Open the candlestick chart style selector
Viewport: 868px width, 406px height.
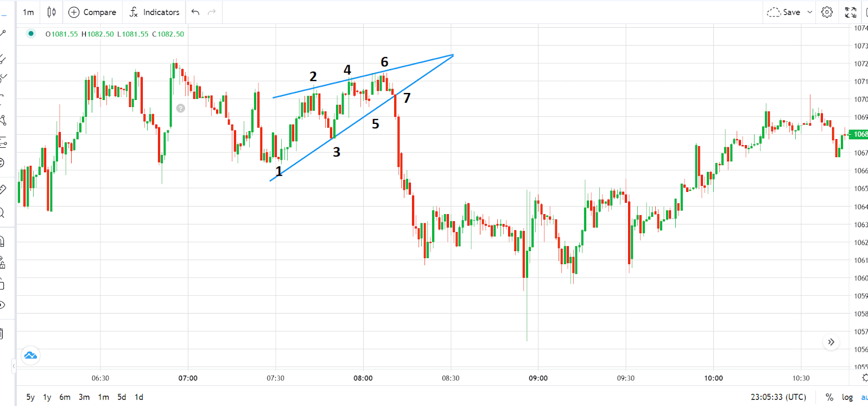52,12
